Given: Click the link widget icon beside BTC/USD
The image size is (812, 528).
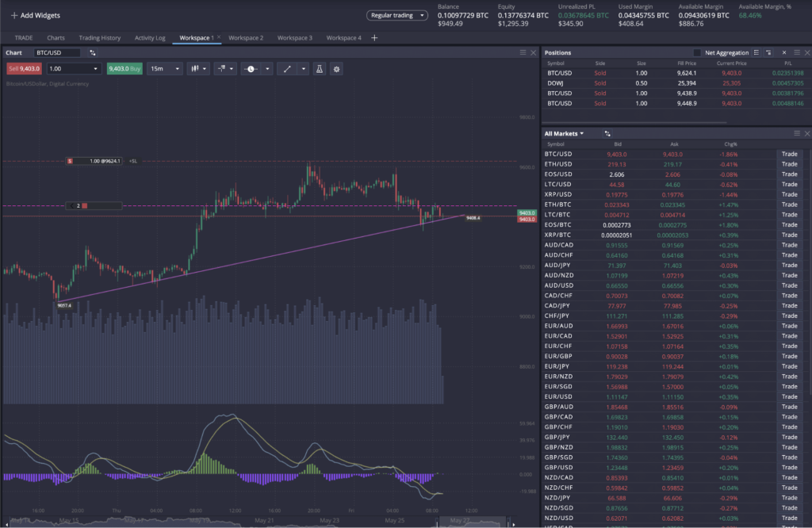Looking at the screenshot, I should [93, 52].
